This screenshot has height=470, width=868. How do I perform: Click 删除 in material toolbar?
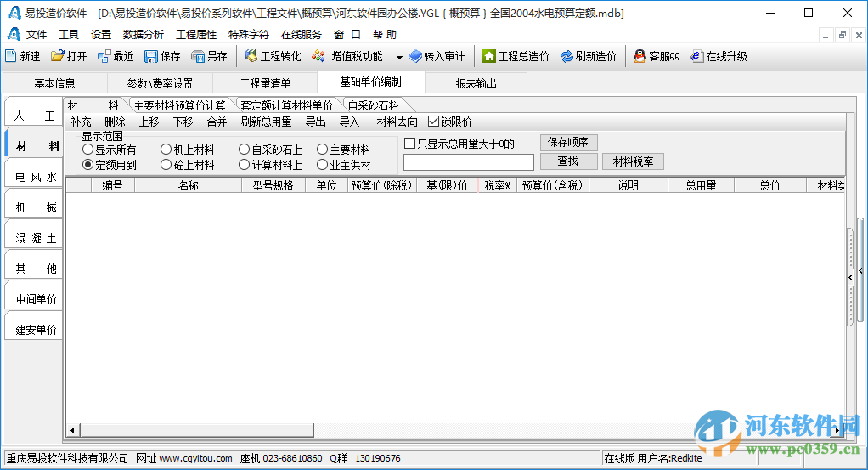point(115,122)
